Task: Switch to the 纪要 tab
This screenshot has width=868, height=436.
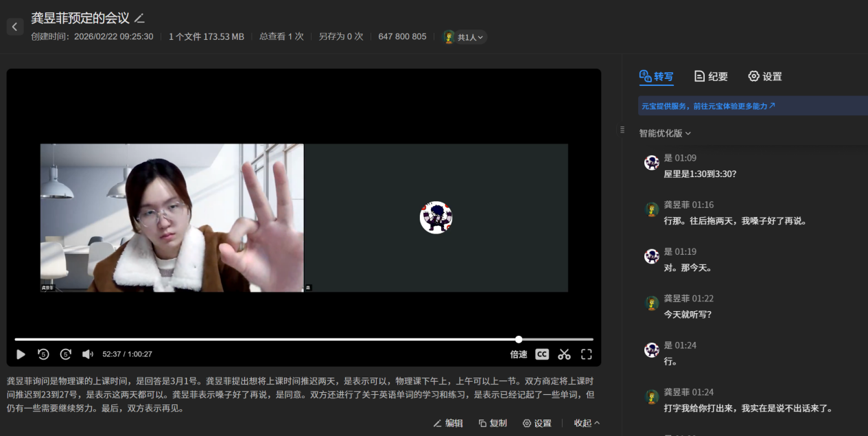Action: (711, 76)
